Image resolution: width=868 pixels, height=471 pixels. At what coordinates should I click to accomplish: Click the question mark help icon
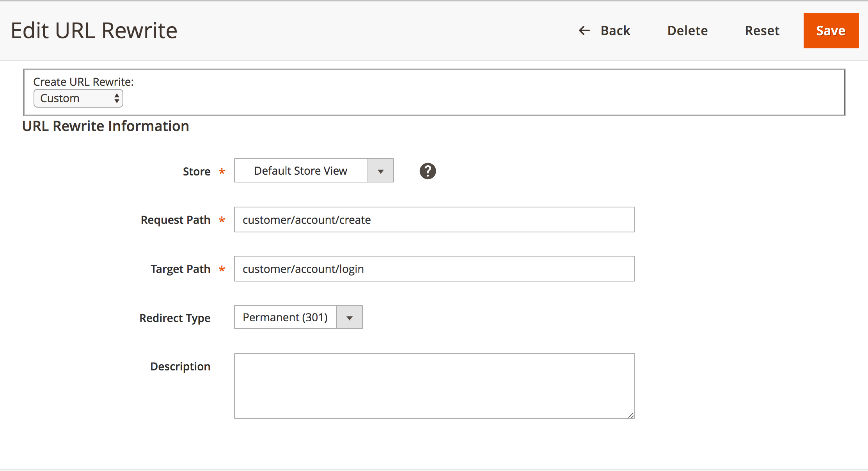(428, 171)
